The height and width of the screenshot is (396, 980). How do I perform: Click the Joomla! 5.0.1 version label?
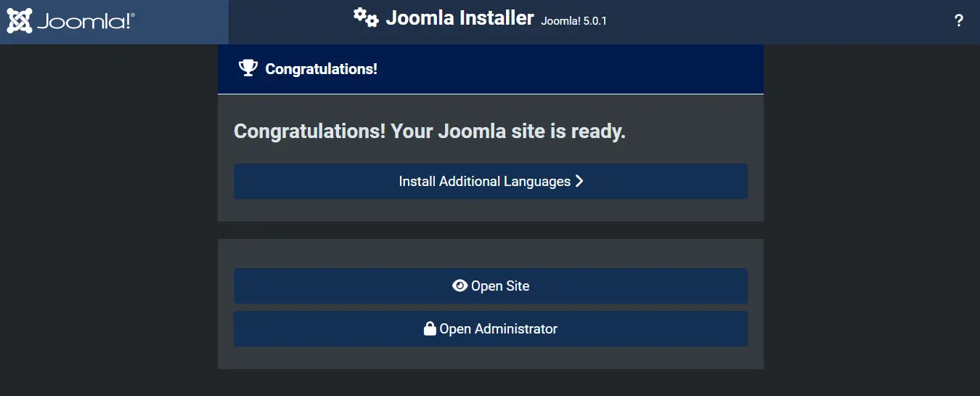click(x=573, y=21)
